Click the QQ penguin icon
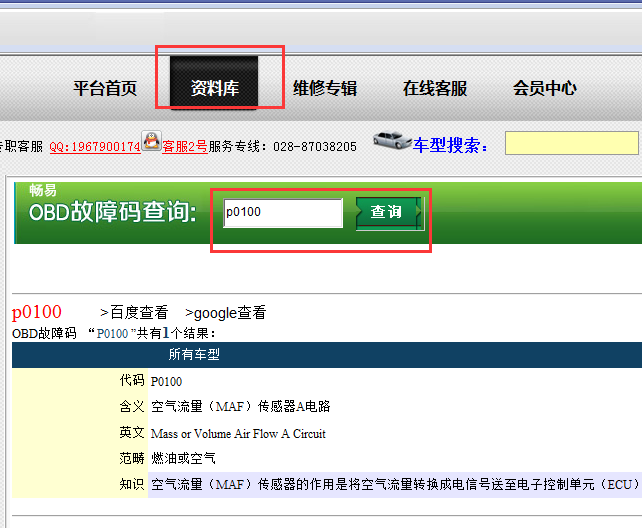Screen dimensions: 642x528 coord(151,141)
